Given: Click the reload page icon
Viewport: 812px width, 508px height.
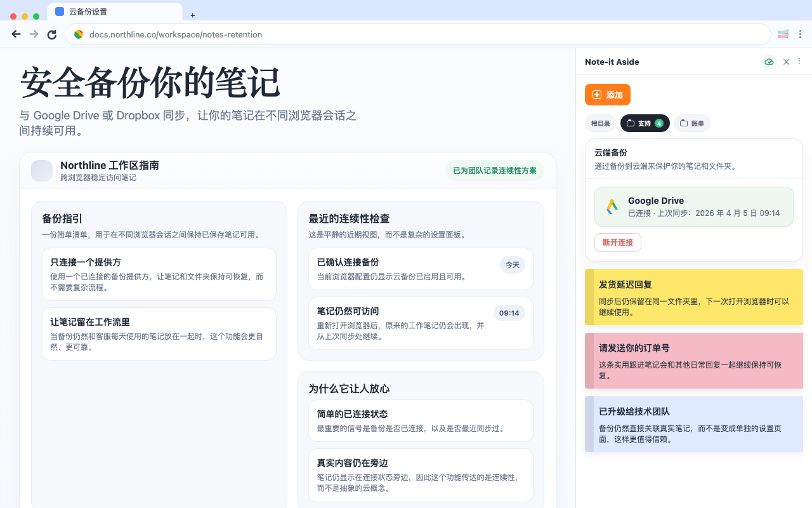Looking at the screenshot, I should coord(52,34).
